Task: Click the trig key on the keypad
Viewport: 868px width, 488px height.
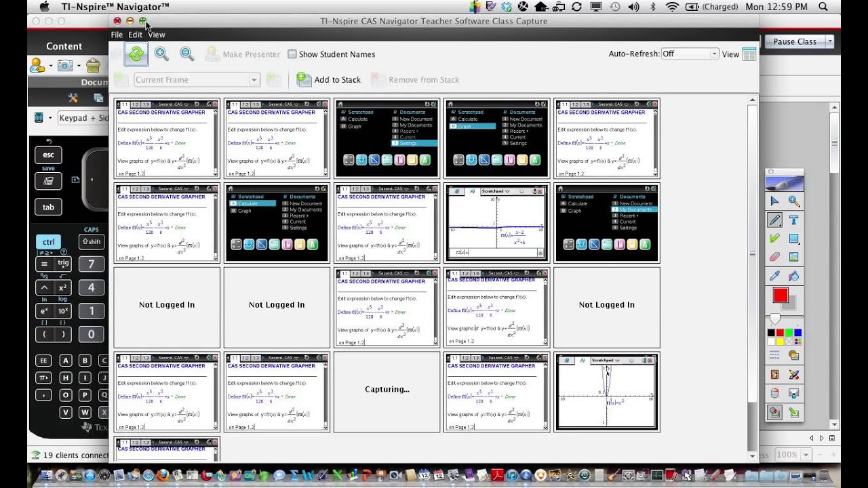Action: click(63, 264)
